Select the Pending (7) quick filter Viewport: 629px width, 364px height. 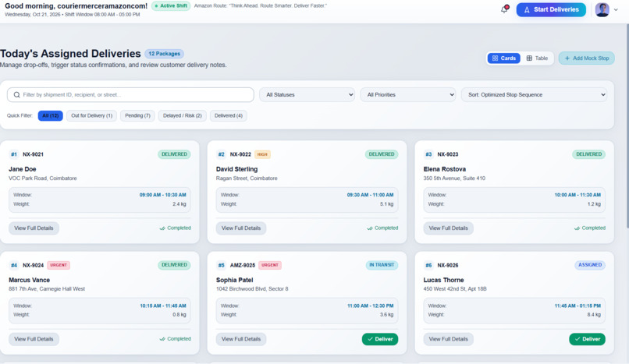coord(137,115)
